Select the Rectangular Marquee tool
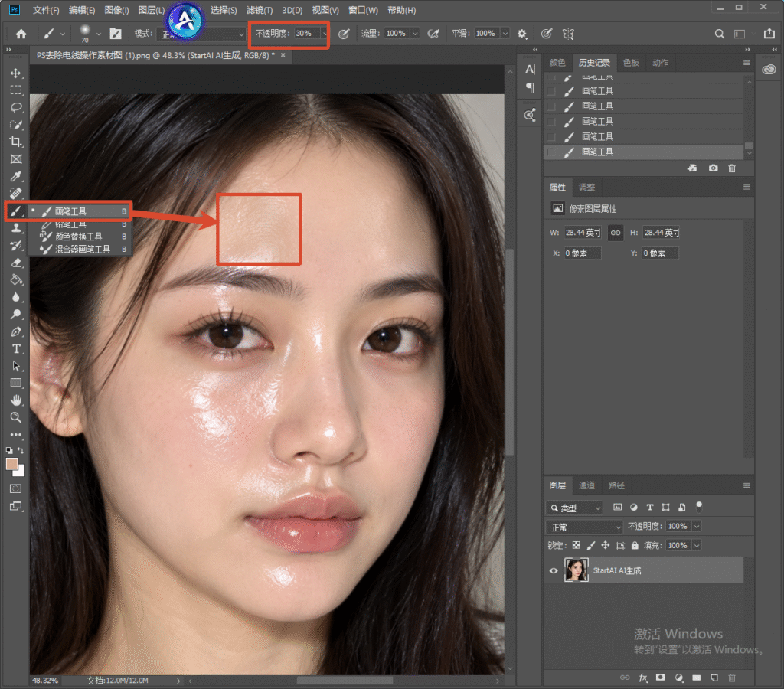This screenshot has width=784, height=689. click(x=16, y=90)
